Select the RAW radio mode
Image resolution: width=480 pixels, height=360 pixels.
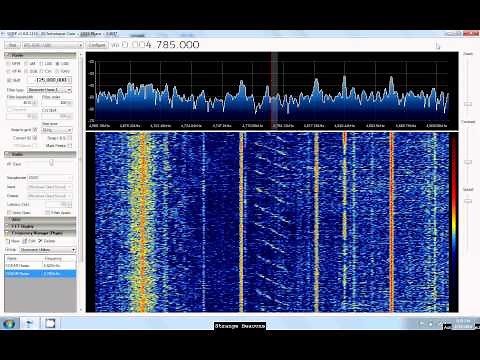[x=62, y=71]
